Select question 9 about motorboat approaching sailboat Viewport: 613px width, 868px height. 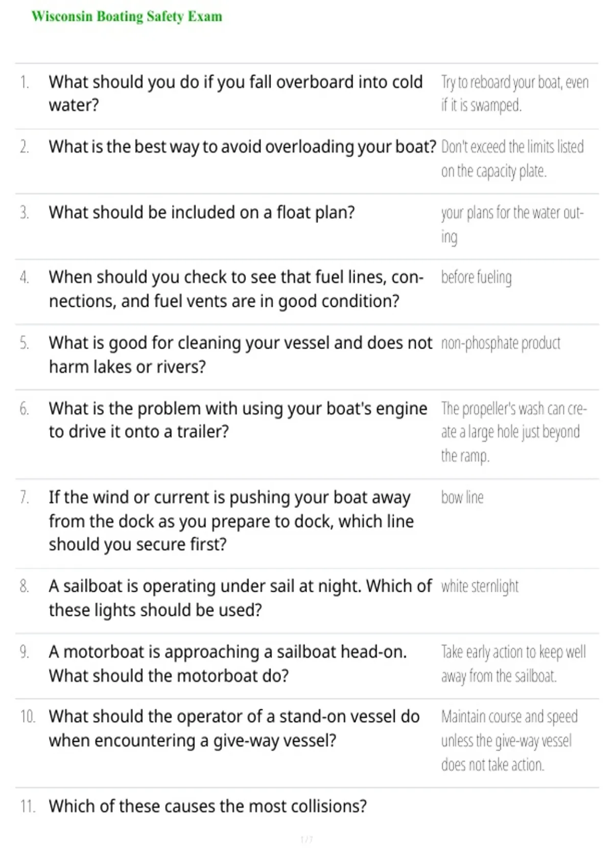228,663
